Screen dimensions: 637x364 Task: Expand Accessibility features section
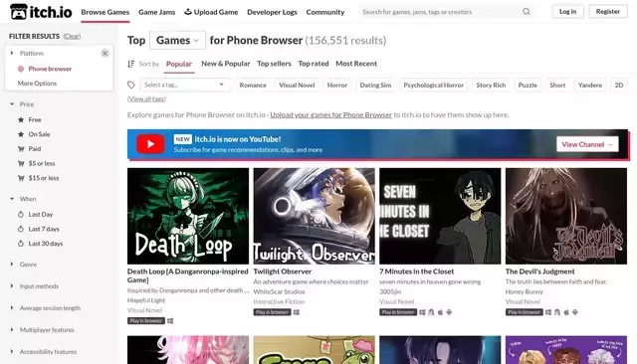(48, 352)
